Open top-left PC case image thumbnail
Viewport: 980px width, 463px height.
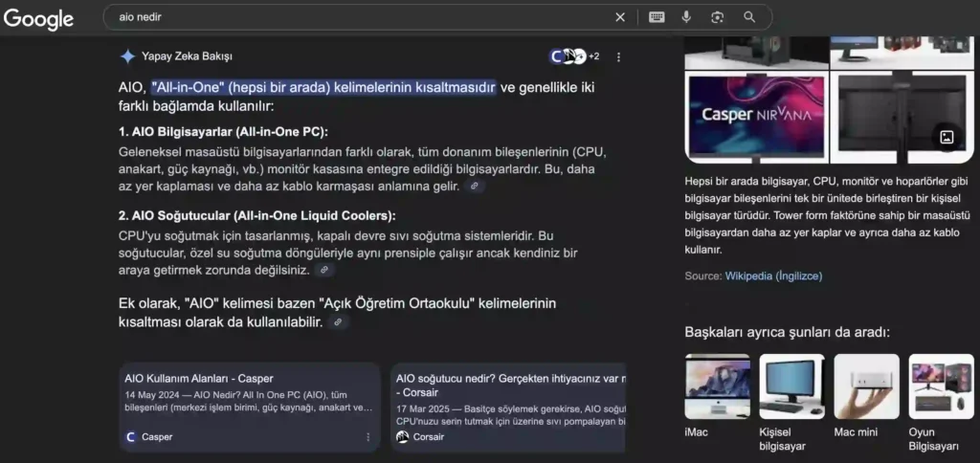(x=756, y=52)
